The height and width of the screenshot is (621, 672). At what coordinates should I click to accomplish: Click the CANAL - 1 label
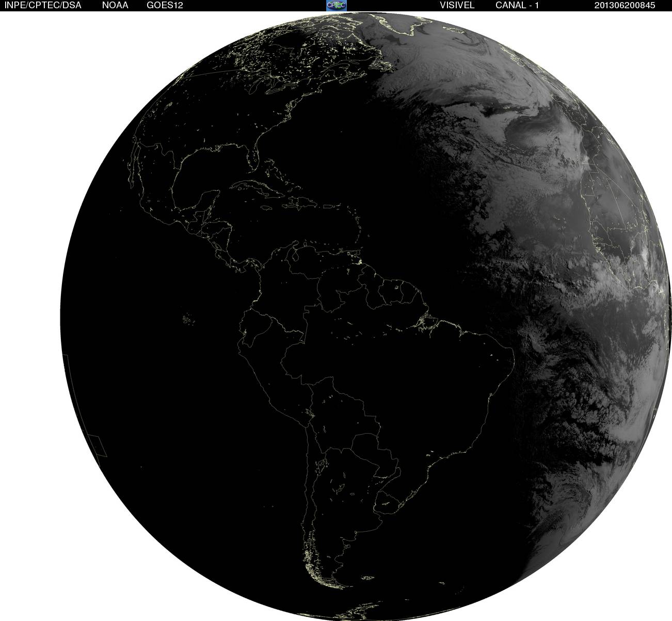click(517, 5)
